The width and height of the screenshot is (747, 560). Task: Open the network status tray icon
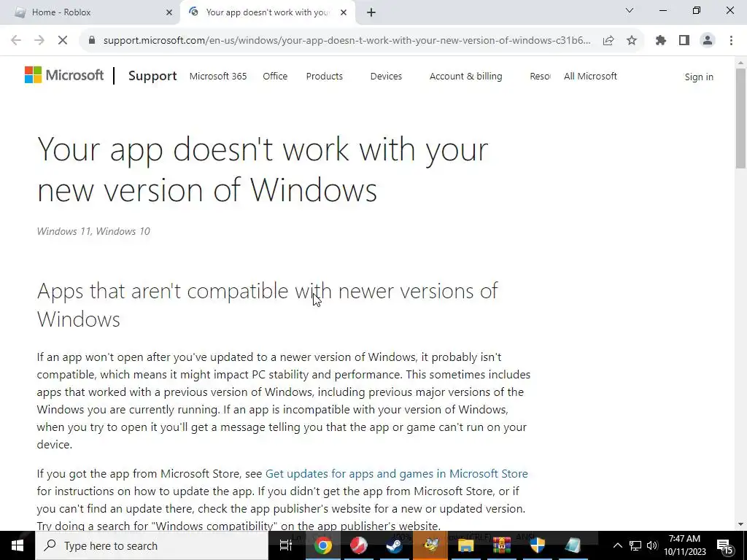(635, 545)
